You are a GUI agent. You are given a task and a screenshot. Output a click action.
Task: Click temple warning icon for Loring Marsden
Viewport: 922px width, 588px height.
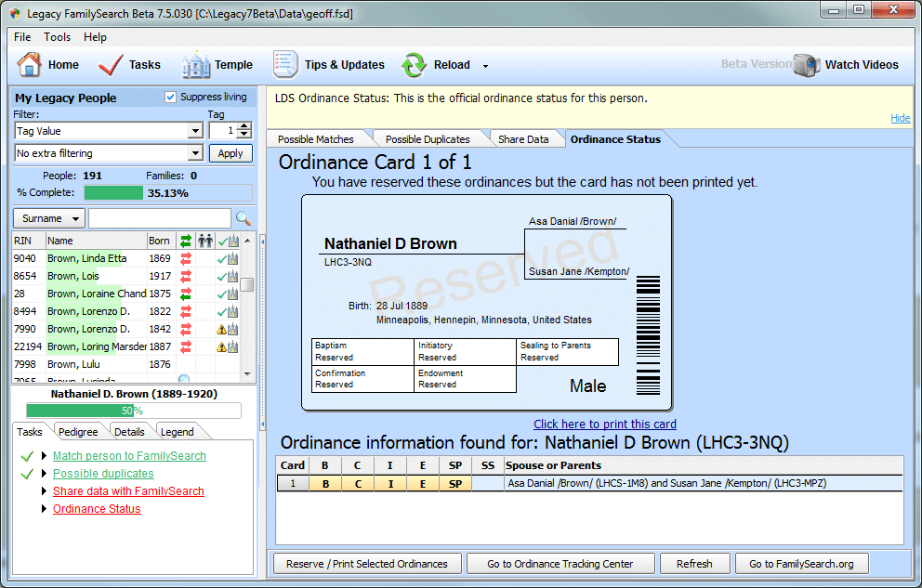[228, 346]
